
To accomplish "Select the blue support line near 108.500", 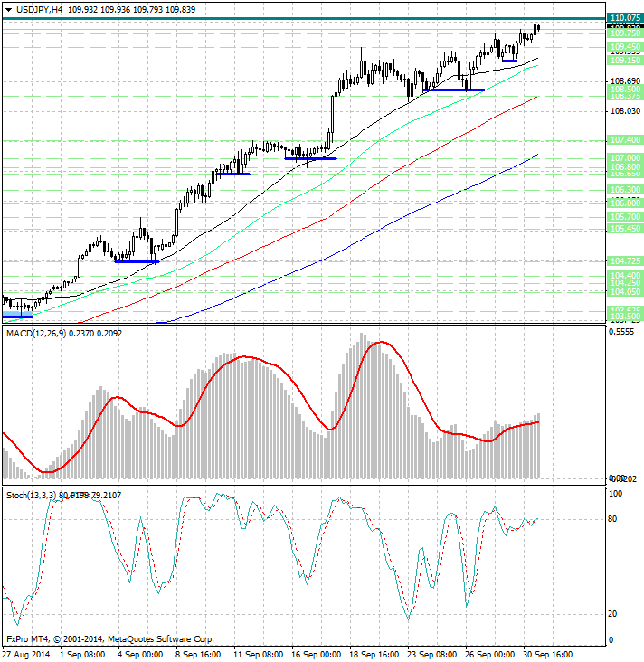I will (454, 90).
